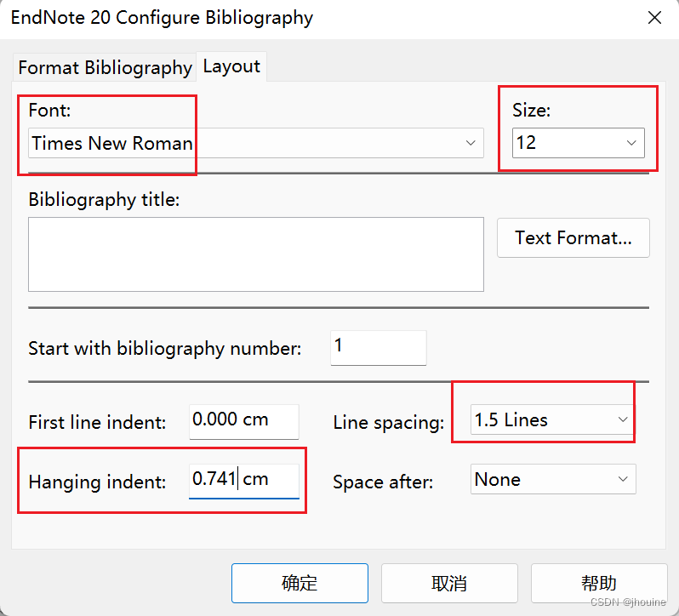This screenshot has height=616, width=679.
Task: Open the Font dropdown list
Action: [471, 143]
